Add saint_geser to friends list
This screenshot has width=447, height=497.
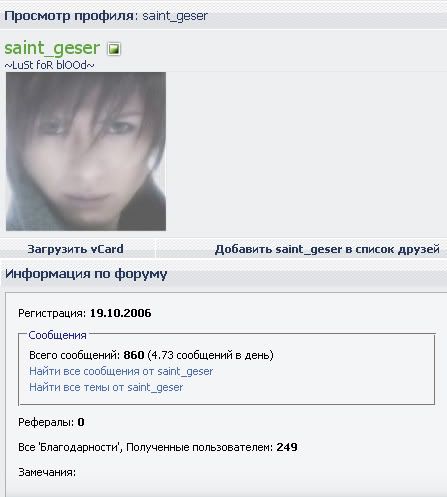tap(327, 249)
